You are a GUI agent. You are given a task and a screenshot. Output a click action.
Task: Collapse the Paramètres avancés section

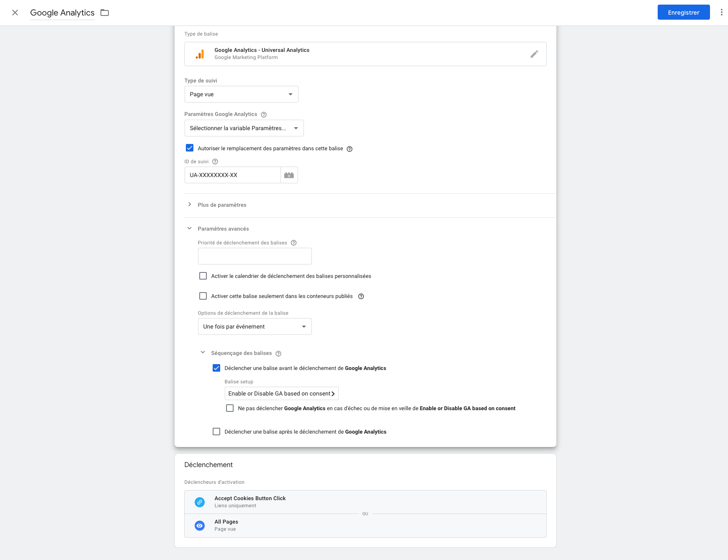pos(223,229)
